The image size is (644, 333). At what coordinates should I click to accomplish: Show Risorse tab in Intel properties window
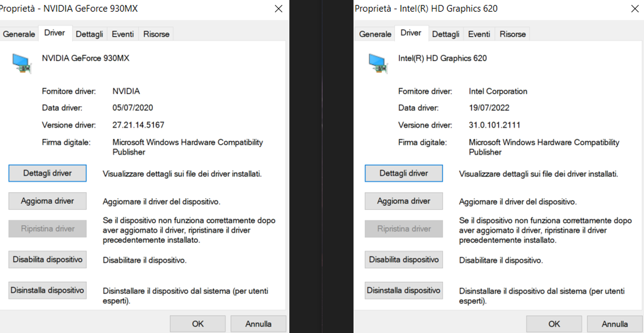click(513, 34)
